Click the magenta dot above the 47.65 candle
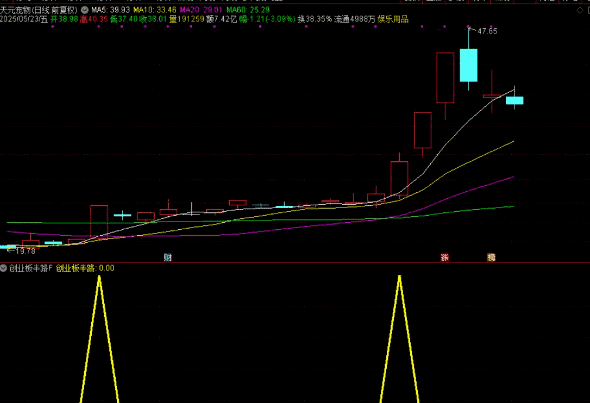590x403 pixels. point(468,27)
